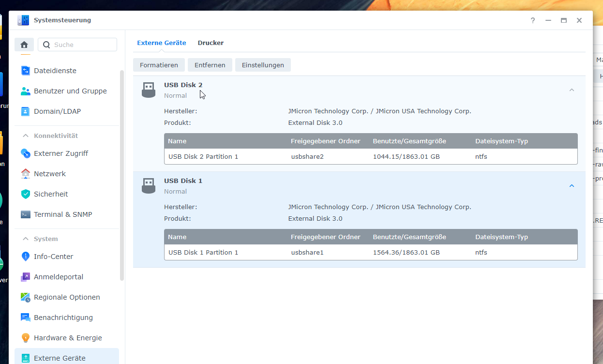Image resolution: width=603 pixels, height=364 pixels.
Task: Click the Anmeldeportal icon
Action: (26, 277)
